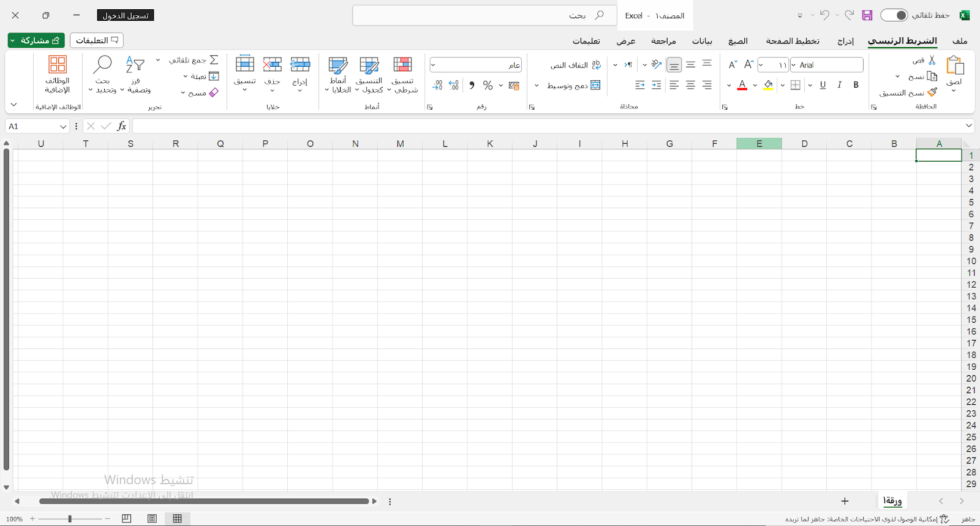Toggle Center horizontal alignment

coord(690,85)
